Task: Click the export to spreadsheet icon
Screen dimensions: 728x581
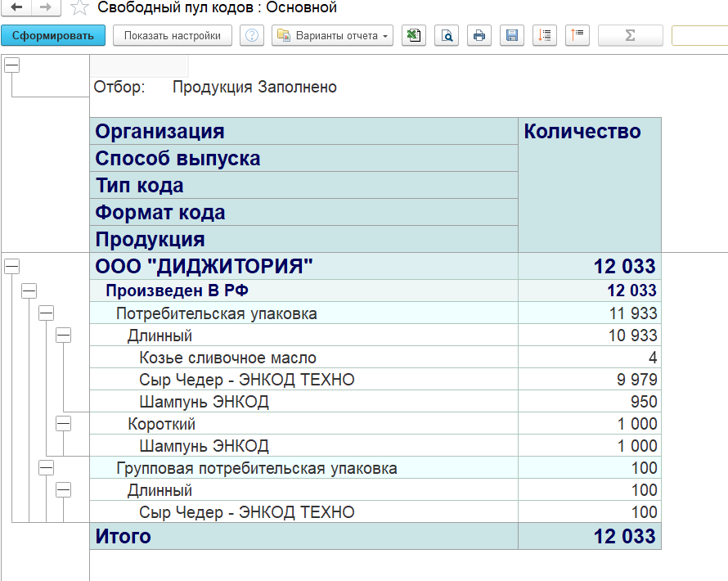Action: pos(414,35)
